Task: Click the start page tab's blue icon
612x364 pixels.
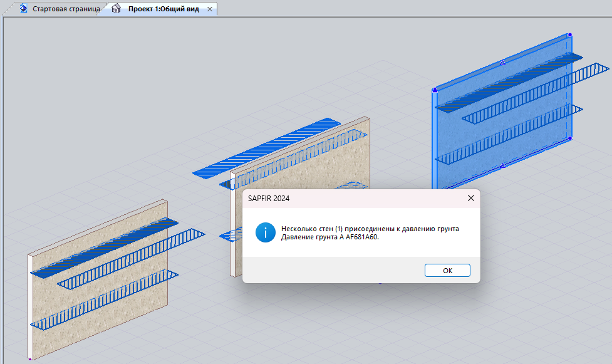Action: (24, 9)
